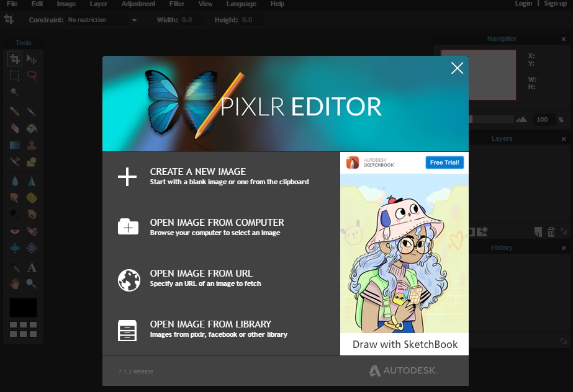Select the Sharpen cone tool
This screenshot has height=392, width=573.
coord(32,181)
